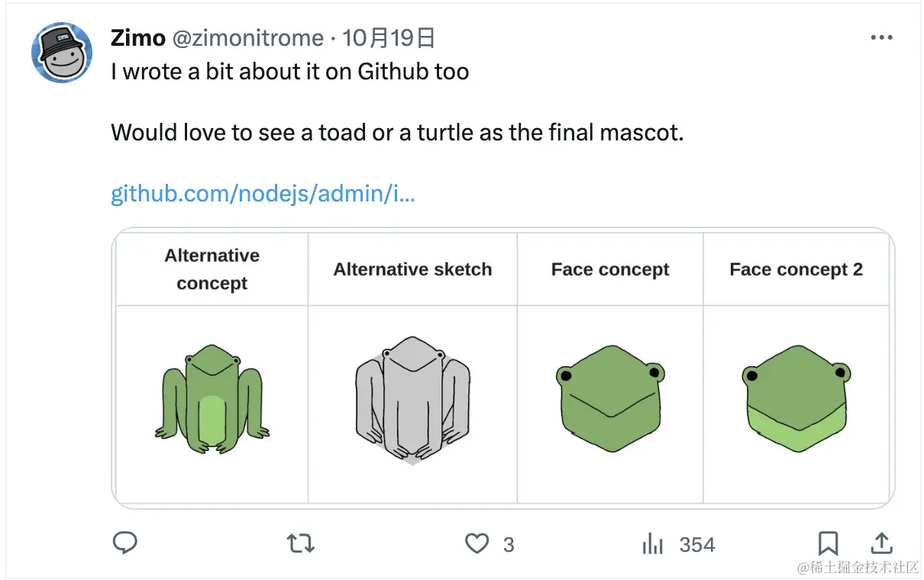Like the tweet with the heart icon

pyautogui.click(x=477, y=543)
